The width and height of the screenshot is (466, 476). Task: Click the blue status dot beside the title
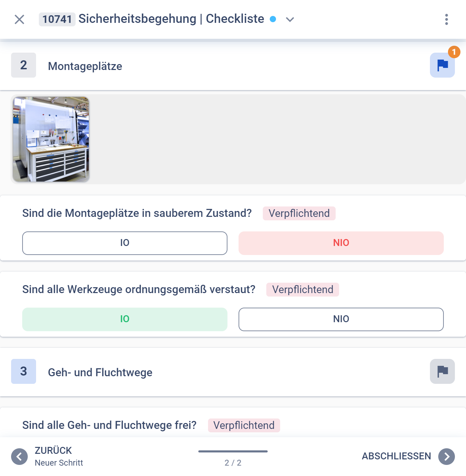tap(273, 20)
